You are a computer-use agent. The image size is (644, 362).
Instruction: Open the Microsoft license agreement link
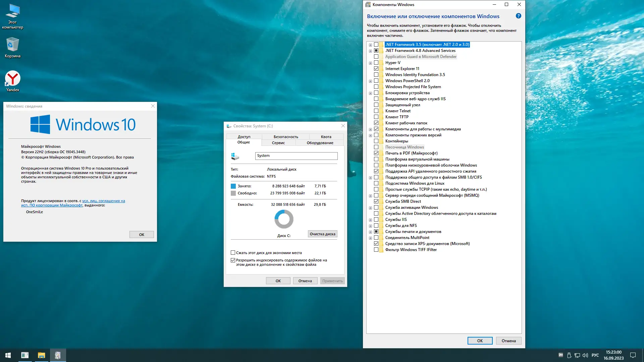pyautogui.click(x=103, y=201)
